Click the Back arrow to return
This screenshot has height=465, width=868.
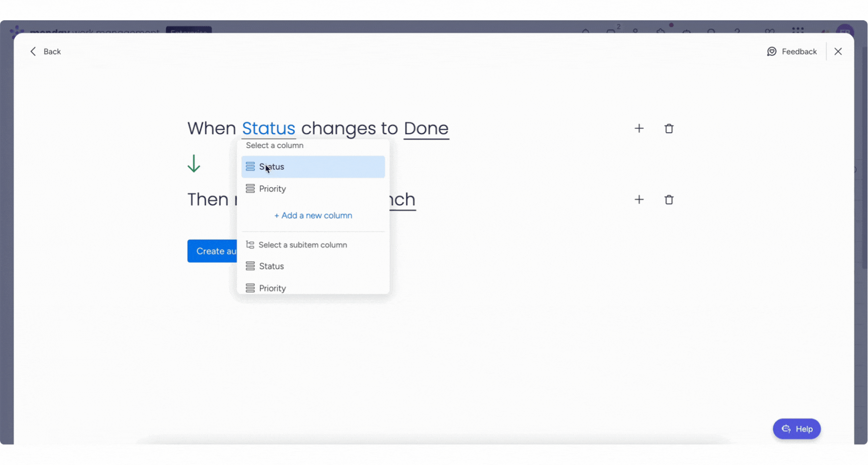point(33,51)
